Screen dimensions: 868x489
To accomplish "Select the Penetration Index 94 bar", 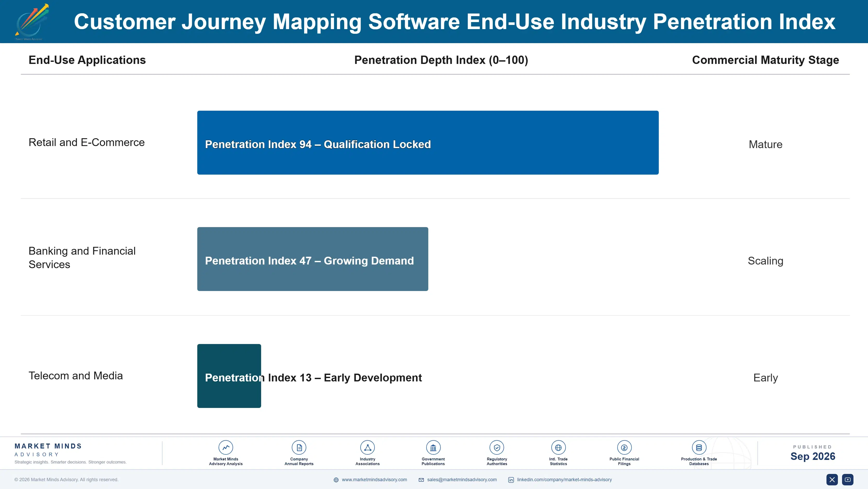I will [428, 142].
